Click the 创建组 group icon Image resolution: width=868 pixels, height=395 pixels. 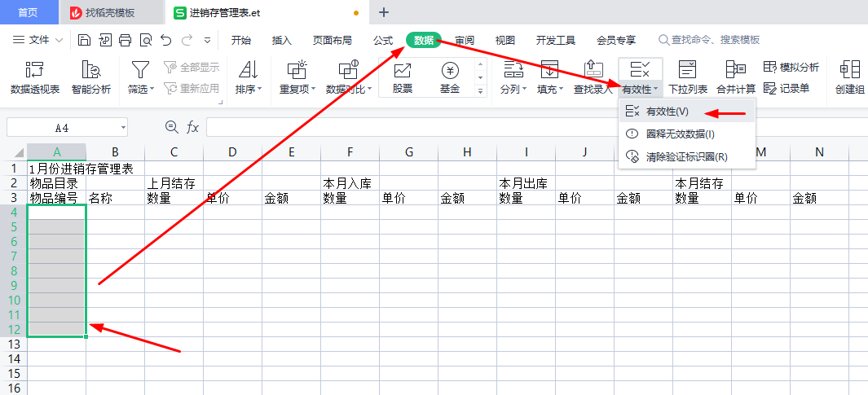point(850,70)
